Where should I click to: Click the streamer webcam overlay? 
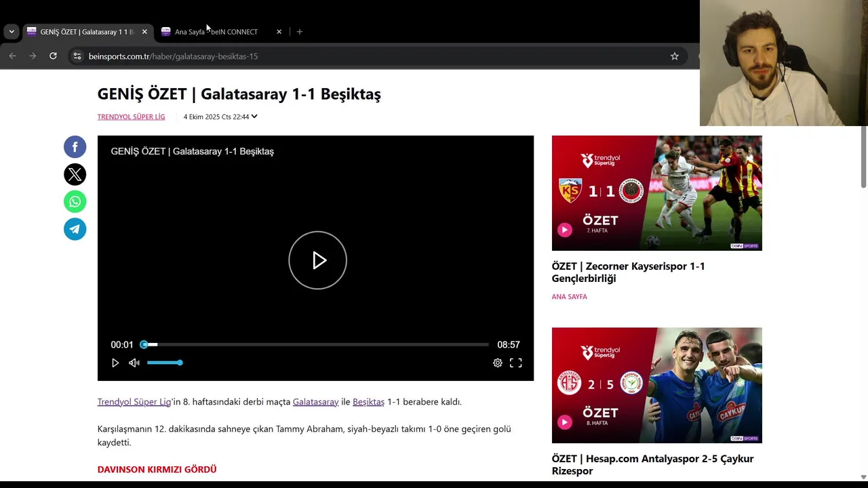784,63
